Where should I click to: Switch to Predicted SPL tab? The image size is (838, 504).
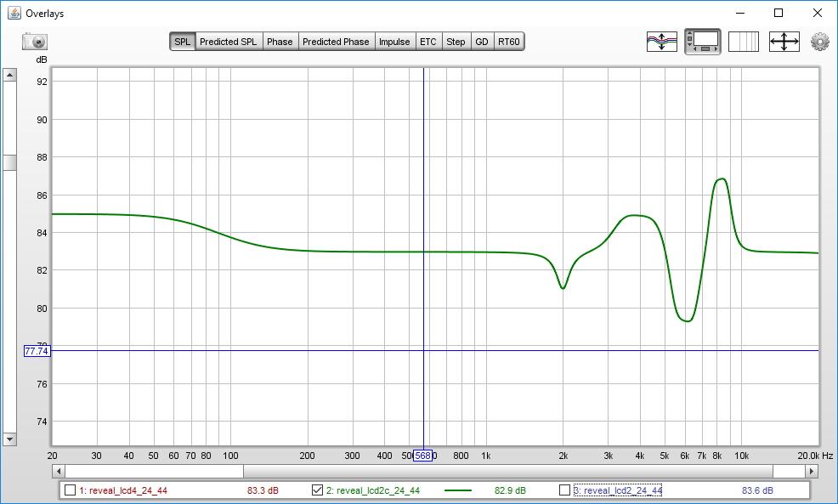click(229, 42)
